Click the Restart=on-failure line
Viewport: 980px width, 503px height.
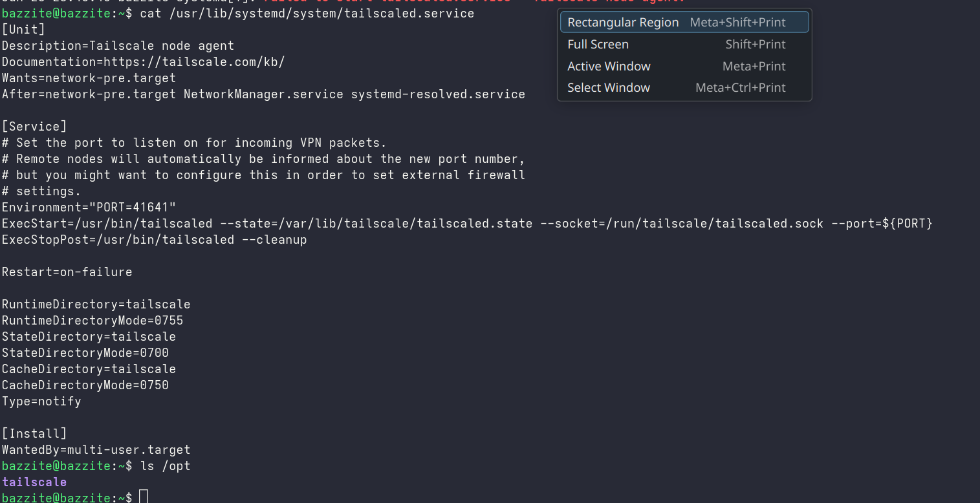(x=67, y=272)
